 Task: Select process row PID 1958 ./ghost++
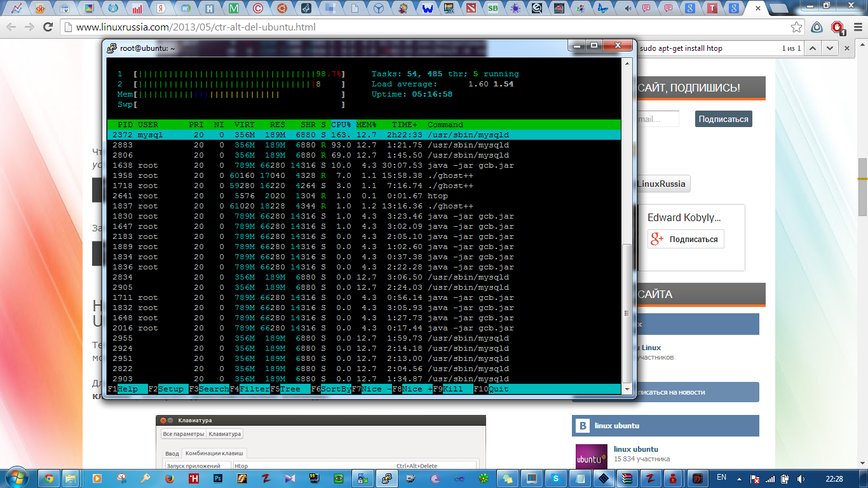tap(364, 175)
